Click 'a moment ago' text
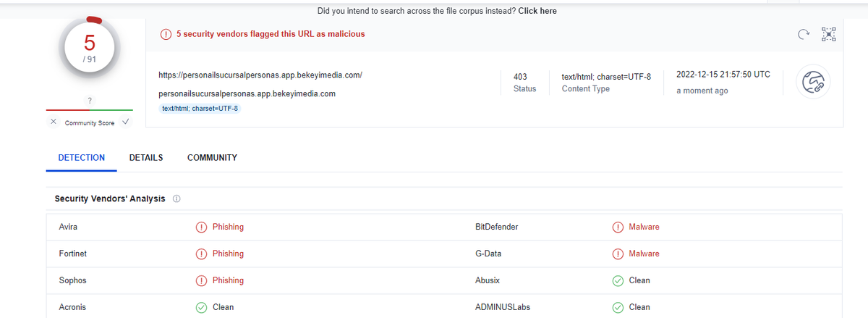 [x=702, y=91]
